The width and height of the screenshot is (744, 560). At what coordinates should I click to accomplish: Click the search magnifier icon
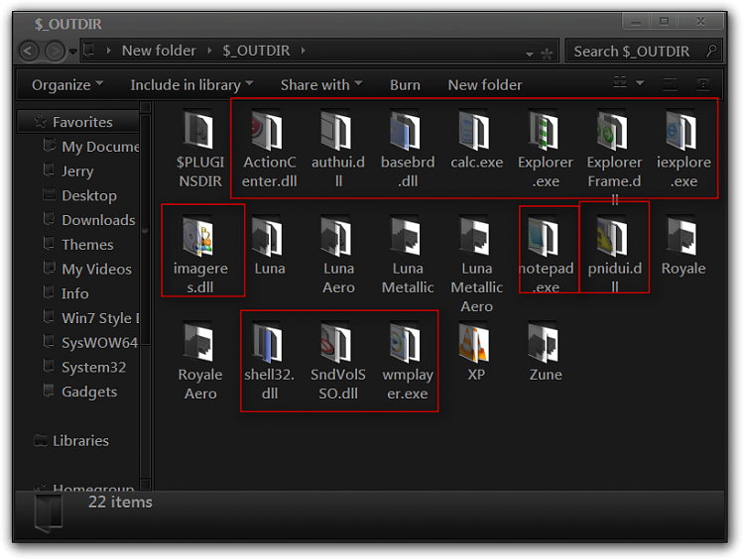[711, 51]
